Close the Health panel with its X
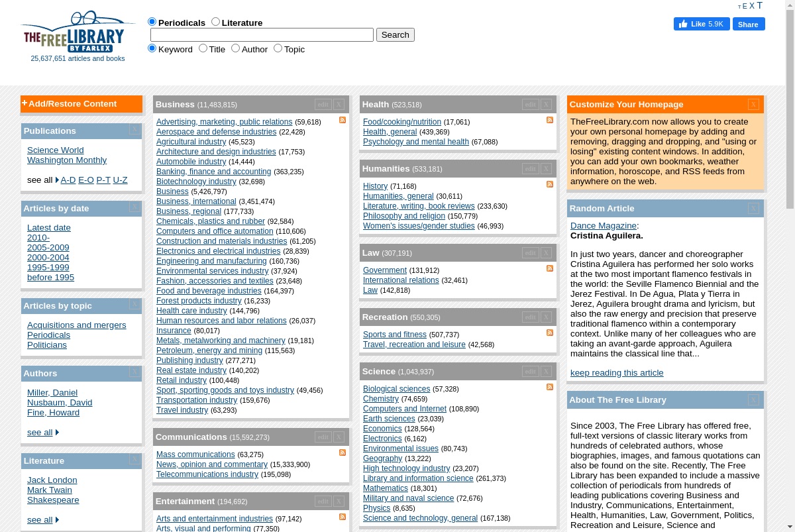The height and width of the screenshot is (532, 795). (x=546, y=104)
